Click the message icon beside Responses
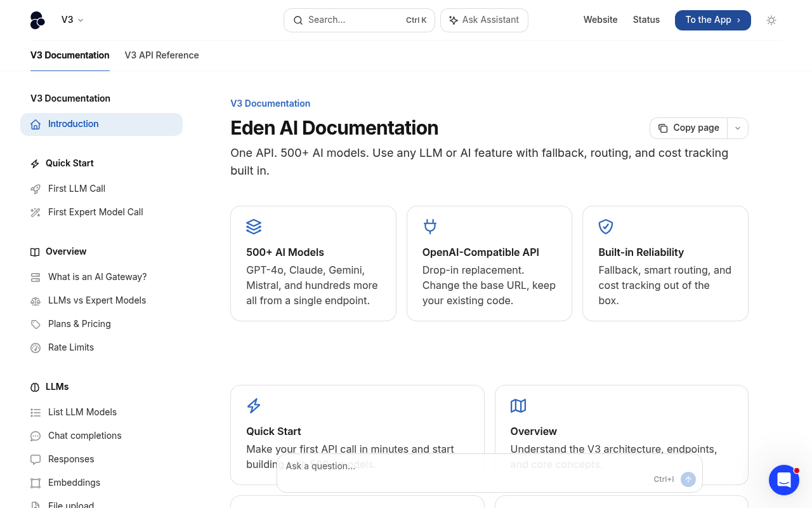The image size is (812, 508). [36, 460]
